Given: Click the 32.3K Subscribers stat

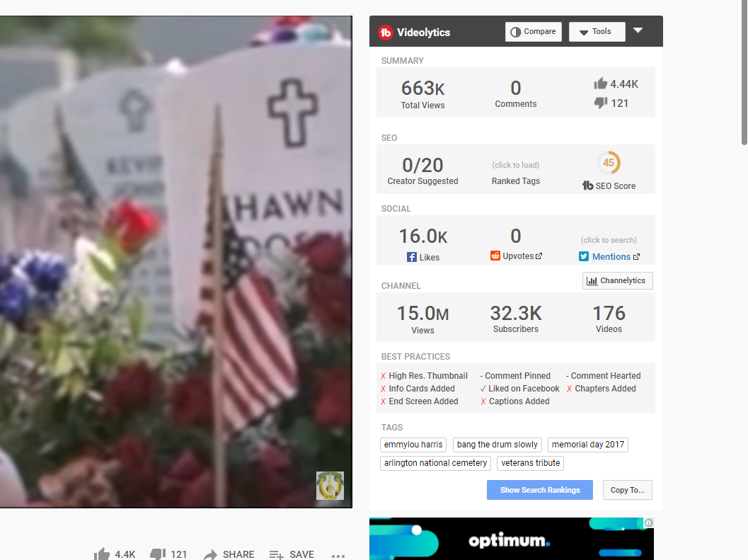Looking at the screenshot, I should point(516,319).
